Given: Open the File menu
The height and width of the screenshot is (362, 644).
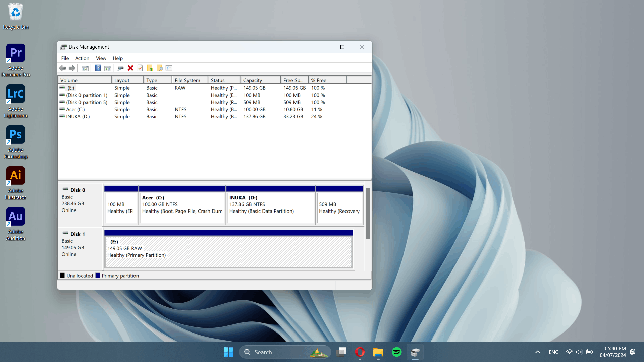Looking at the screenshot, I should click(x=65, y=58).
